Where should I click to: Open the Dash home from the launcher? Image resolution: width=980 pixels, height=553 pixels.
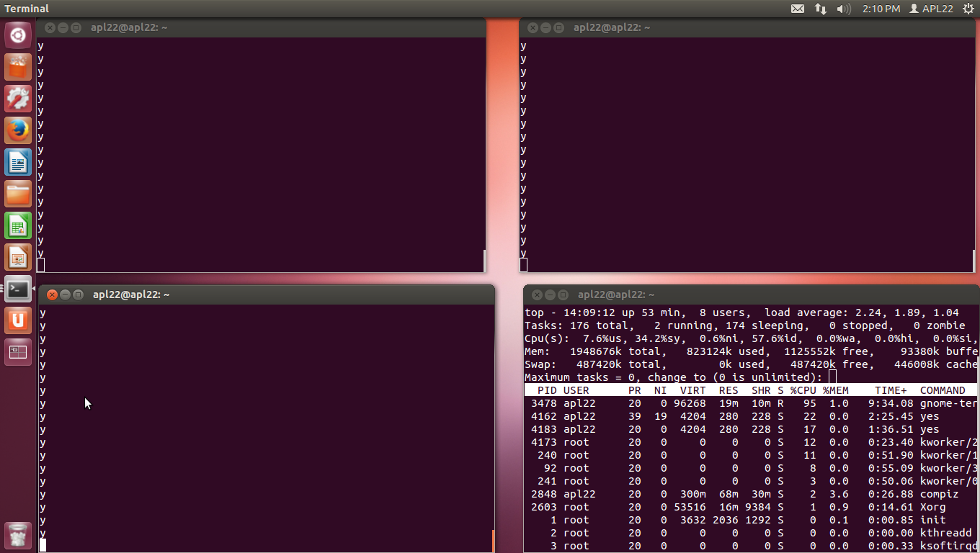tap(18, 35)
